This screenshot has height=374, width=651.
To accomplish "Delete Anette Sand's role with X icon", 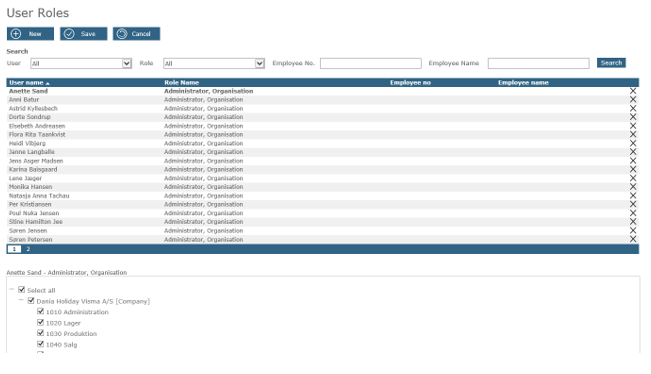I will tap(633, 91).
